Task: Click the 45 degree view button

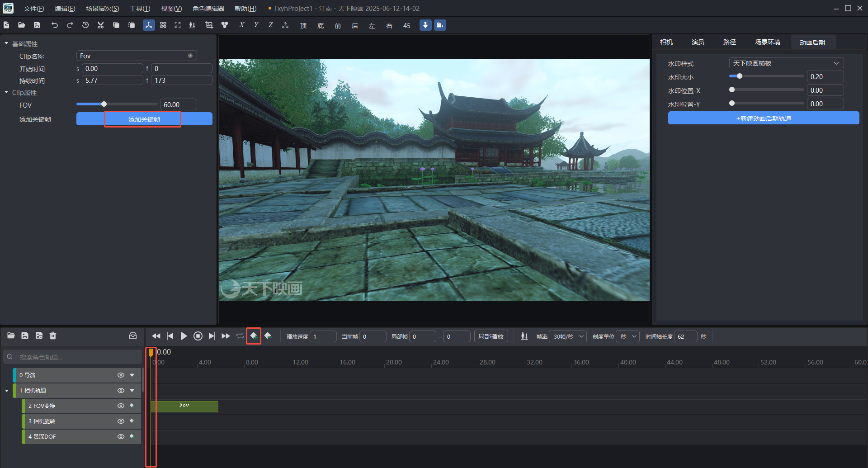Action: pos(407,26)
